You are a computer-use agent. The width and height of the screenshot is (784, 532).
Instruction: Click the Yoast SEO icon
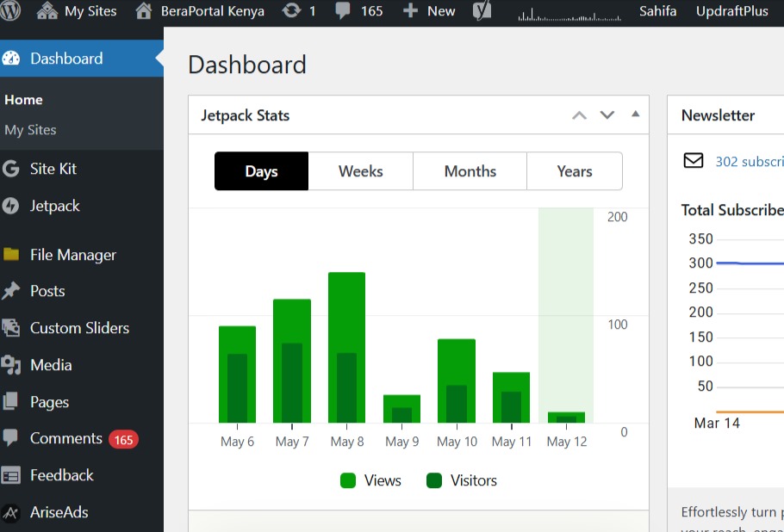click(x=482, y=11)
